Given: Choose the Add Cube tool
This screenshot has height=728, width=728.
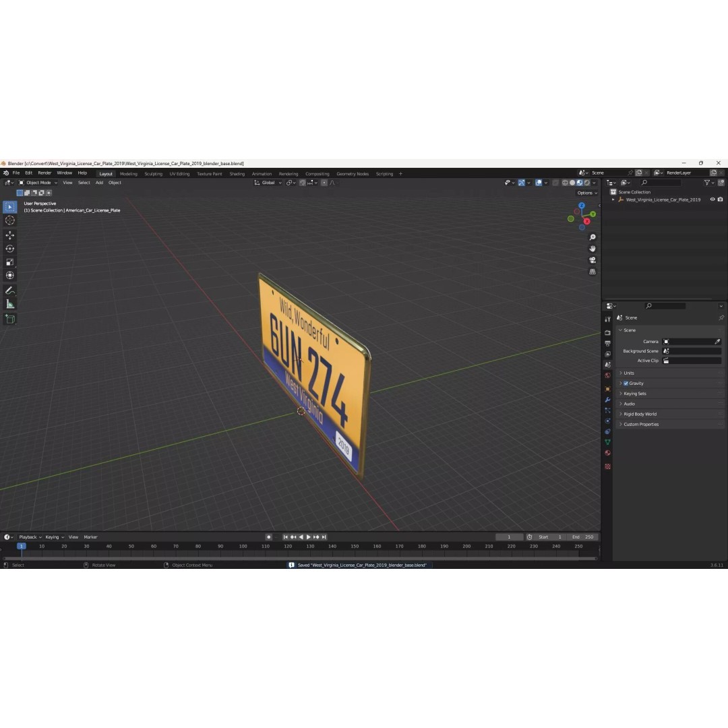Looking at the screenshot, I should tap(9, 319).
